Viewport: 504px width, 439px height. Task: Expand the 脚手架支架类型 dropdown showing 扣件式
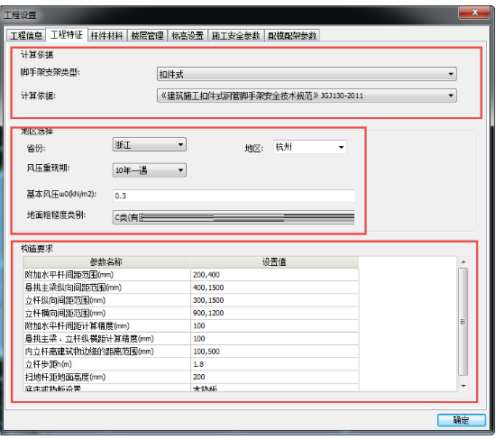click(x=307, y=74)
